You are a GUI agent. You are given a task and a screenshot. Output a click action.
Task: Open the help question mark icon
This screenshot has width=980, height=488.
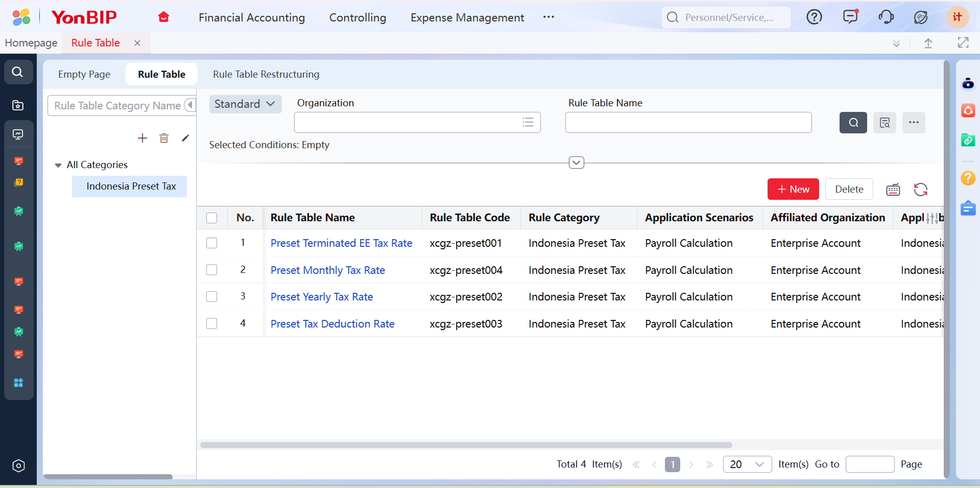[x=814, y=17]
